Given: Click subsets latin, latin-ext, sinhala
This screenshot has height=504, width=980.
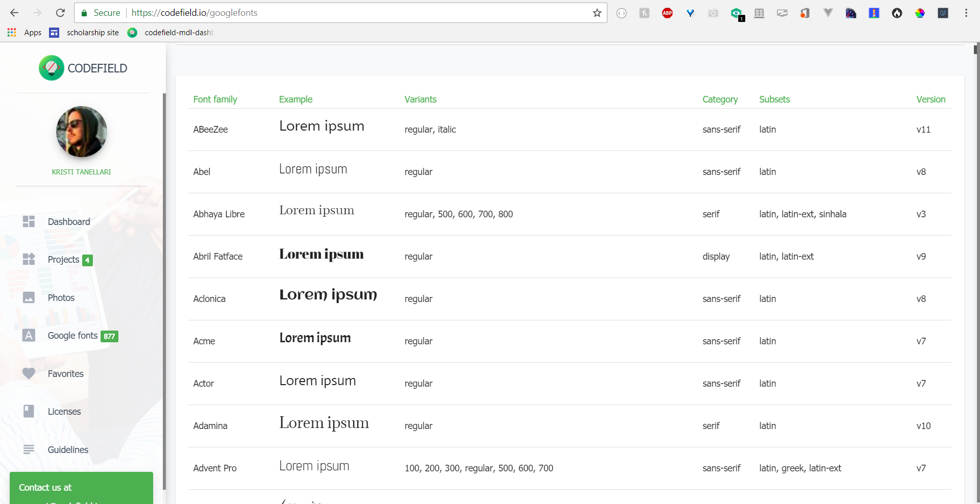Looking at the screenshot, I should coord(802,214).
